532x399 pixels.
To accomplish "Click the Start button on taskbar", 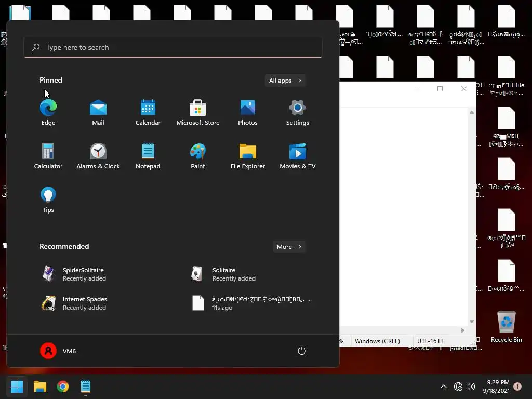I will click(x=17, y=387).
